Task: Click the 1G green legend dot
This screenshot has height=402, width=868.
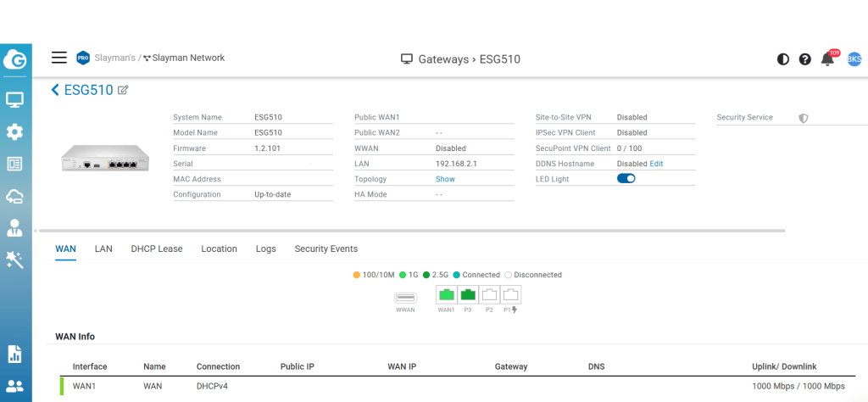Action: (402, 275)
